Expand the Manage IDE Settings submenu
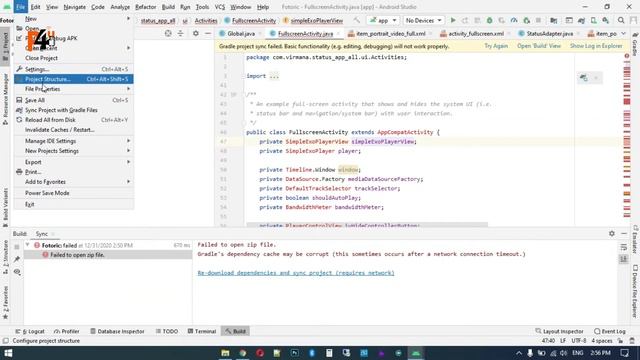 tap(74, 141)
